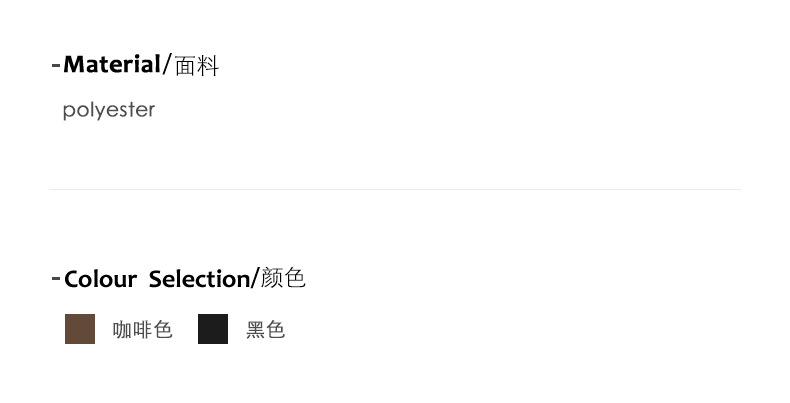The height and width of the screenshot is (403, 790).
Task: Click the slash after Selection
Action: (x=255, y=279)
